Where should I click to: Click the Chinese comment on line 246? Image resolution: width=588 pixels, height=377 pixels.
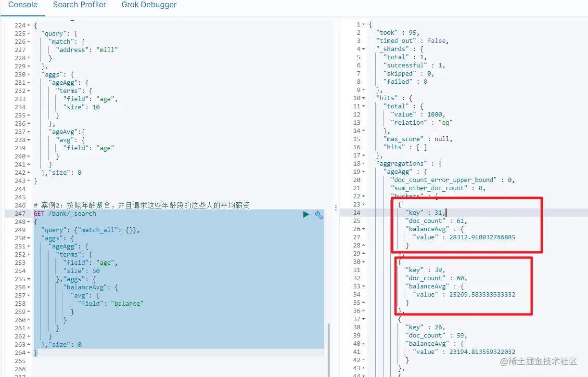[x=141, y=206]
